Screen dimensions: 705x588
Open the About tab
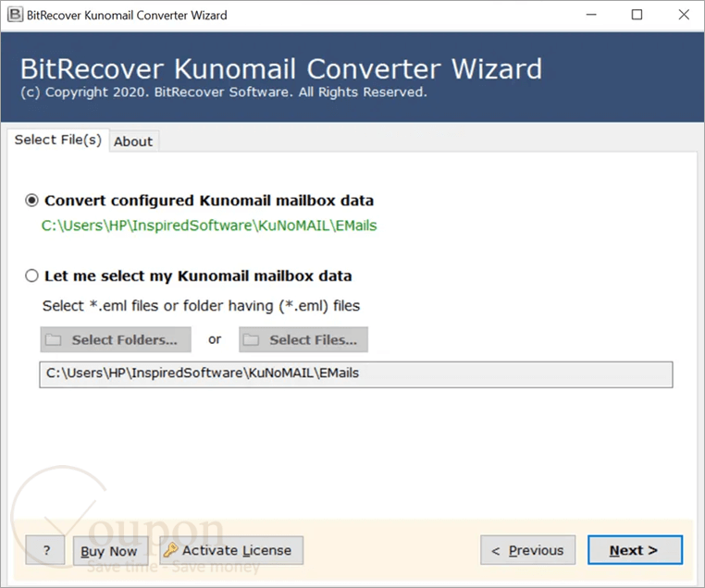pyautogui.click(x=133, y=141)
